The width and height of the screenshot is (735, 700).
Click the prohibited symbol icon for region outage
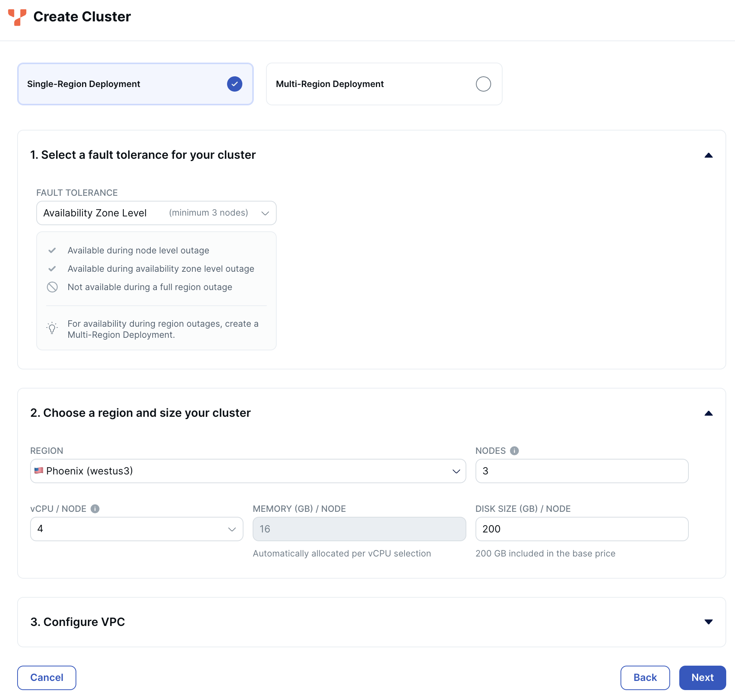pyautogui.click(x=53, y=287)
